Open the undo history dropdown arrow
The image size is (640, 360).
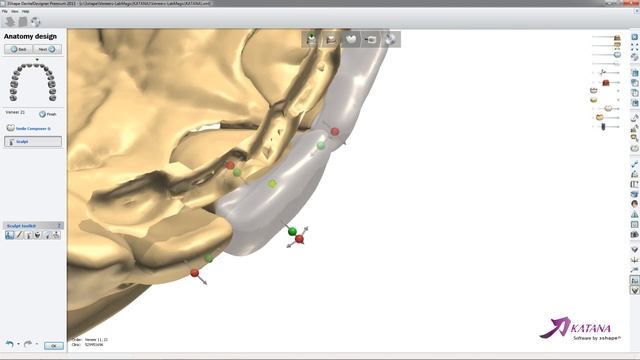point(18,344)
